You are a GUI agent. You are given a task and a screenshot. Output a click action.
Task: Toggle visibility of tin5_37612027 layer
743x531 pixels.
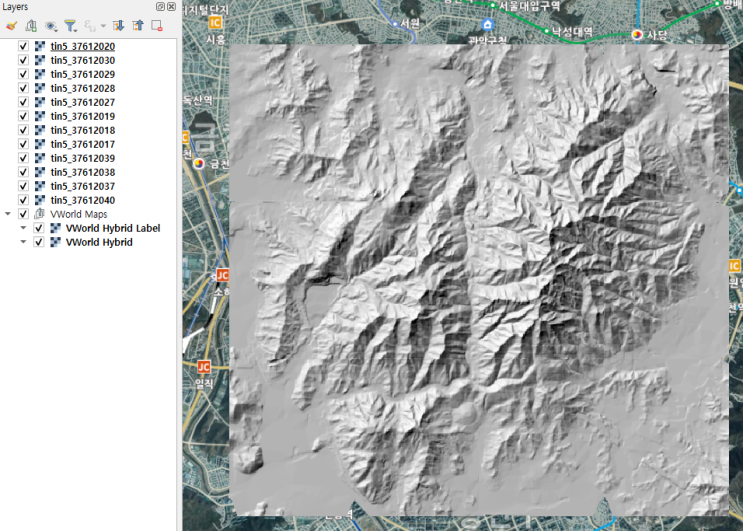[23, 102]
